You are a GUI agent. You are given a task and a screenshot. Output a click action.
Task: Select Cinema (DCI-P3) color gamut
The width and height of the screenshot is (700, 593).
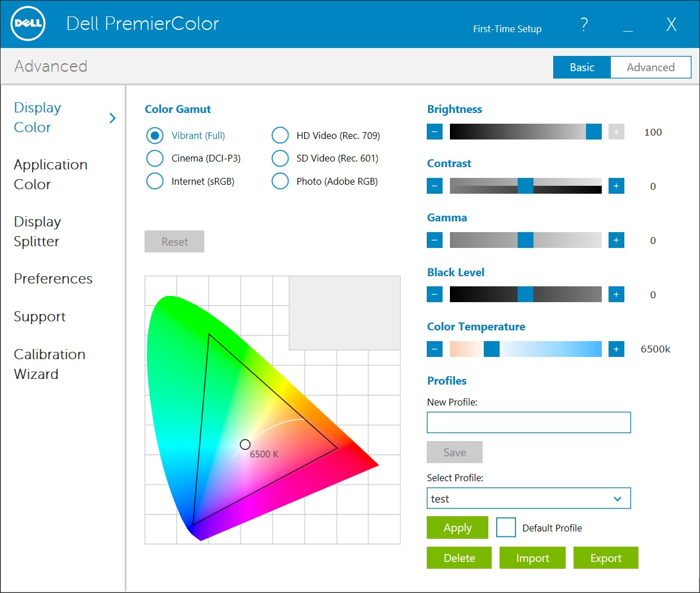click(155, 158)
